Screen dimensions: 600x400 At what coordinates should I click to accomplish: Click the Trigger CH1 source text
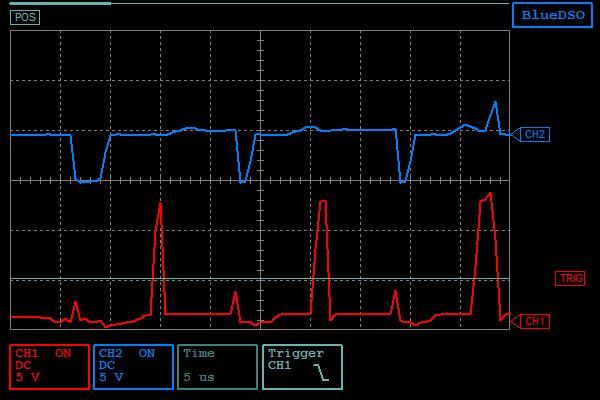click(x=279, y=366)
